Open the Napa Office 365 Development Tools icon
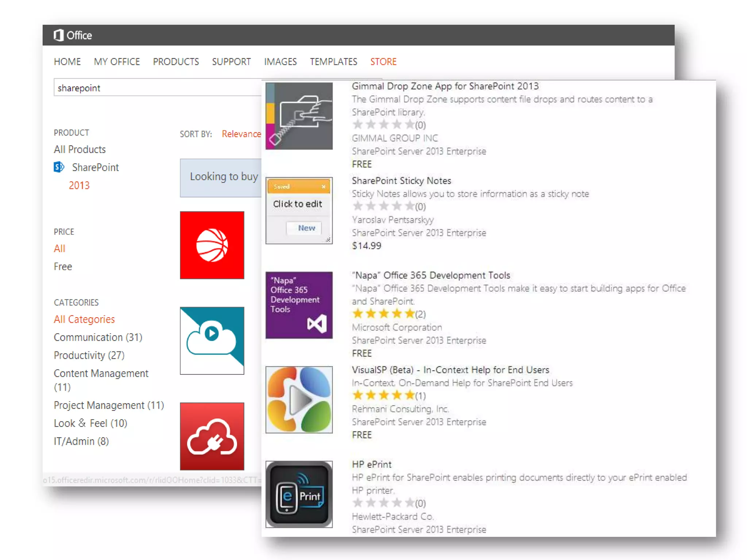The image size is (747, 560). click(299, 305)
